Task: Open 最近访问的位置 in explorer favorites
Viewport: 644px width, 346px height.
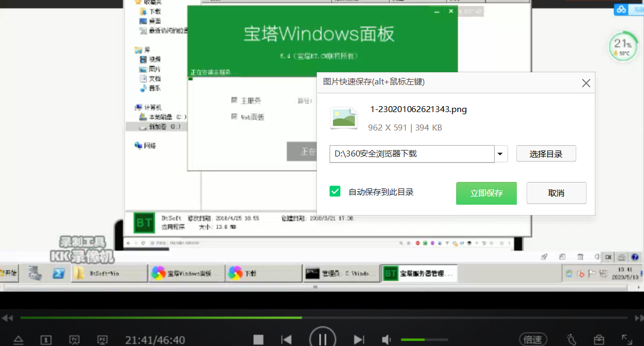Action: [163, 30]
